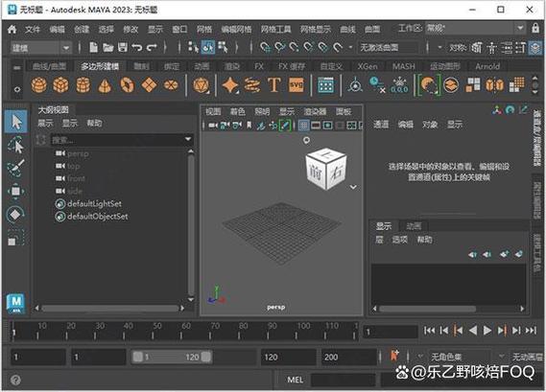Go to the start of playback range
The height and width of the screenshot is (392, 546).
429,330
